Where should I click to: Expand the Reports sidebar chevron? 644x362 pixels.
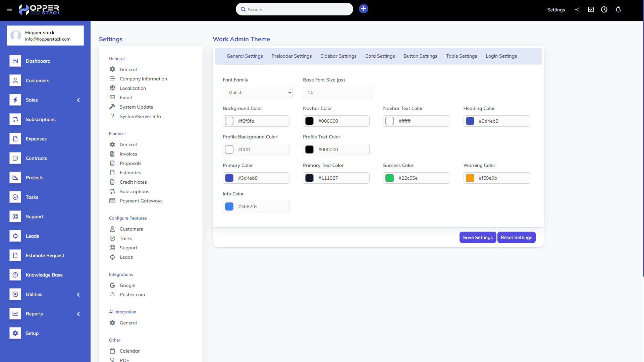(x=78, y=314)
